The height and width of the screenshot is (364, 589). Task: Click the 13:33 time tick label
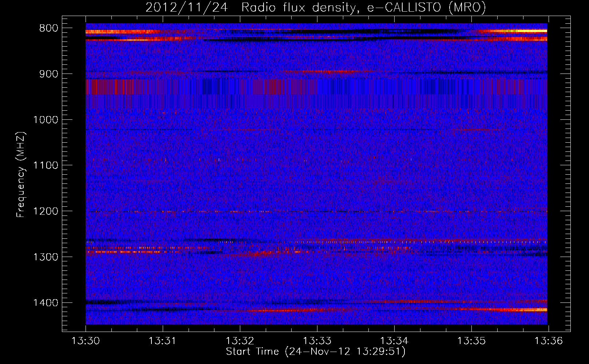(317, 341)
